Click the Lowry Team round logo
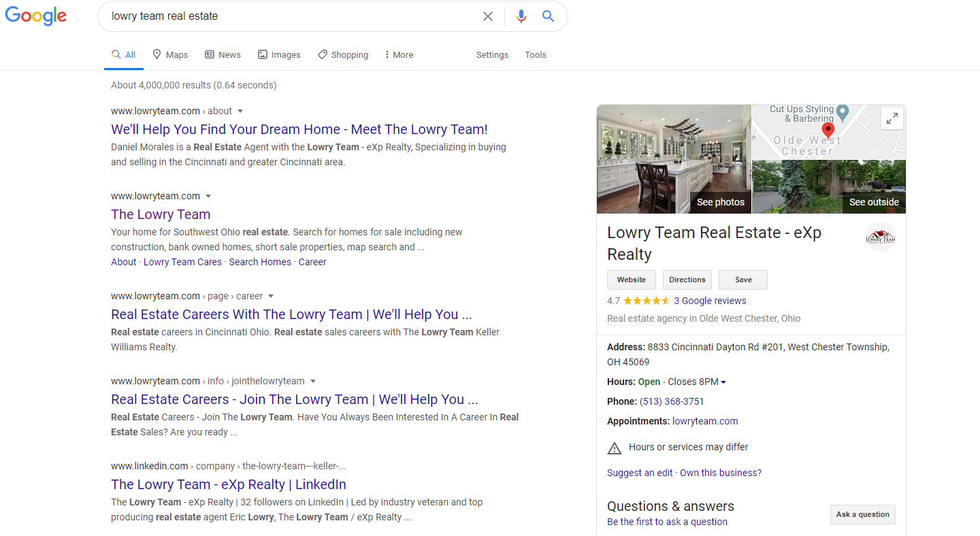The image size is (980, 536). click(x=881, y=237)
